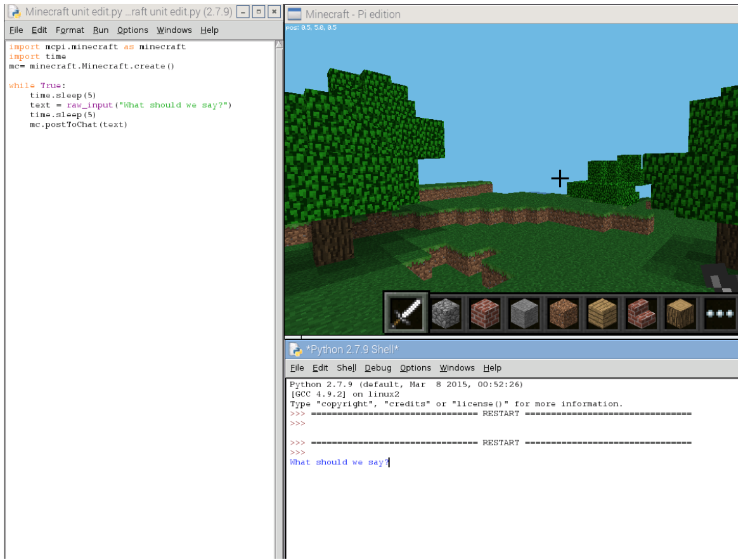
Task: Click the 'while True:' line in the editor
Action: (37, 86)
